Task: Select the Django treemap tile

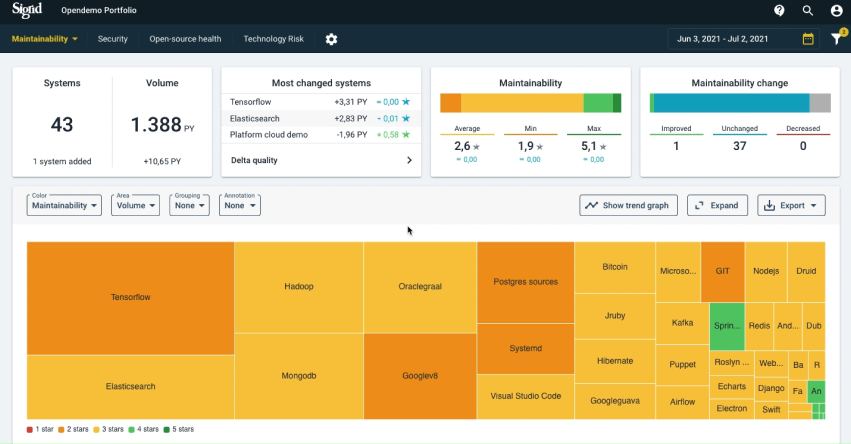Action: tap(771, 389)
